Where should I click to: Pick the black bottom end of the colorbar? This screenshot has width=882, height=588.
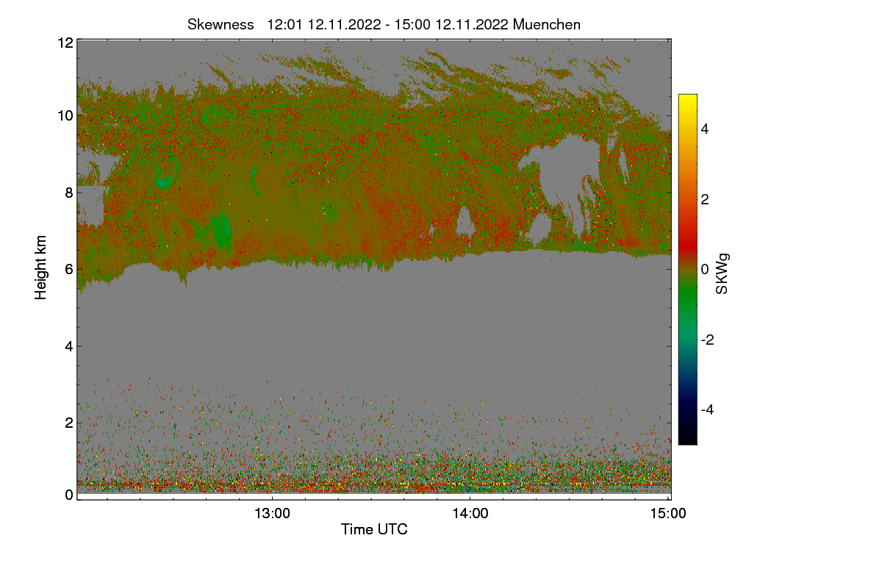point(687,437)
